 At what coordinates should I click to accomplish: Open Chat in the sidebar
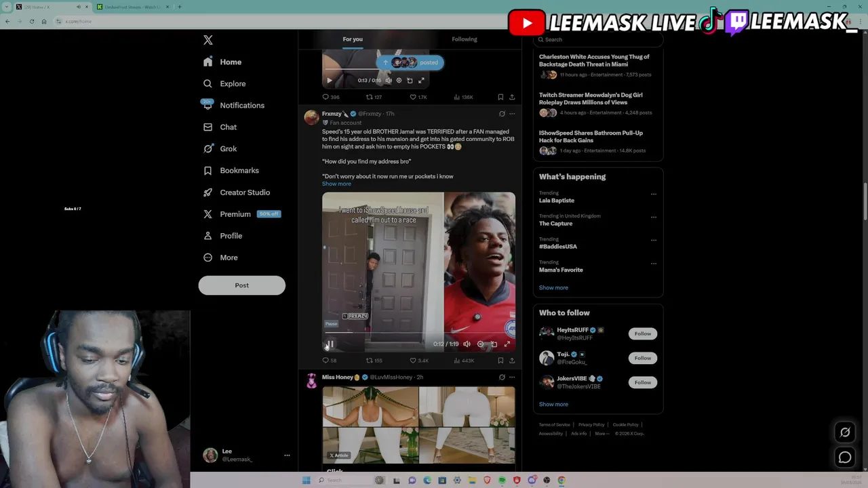pos(220,127)
